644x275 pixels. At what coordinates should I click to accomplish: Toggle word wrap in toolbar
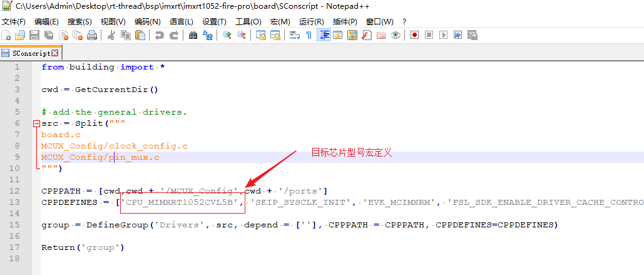click(x=294, y=36)
